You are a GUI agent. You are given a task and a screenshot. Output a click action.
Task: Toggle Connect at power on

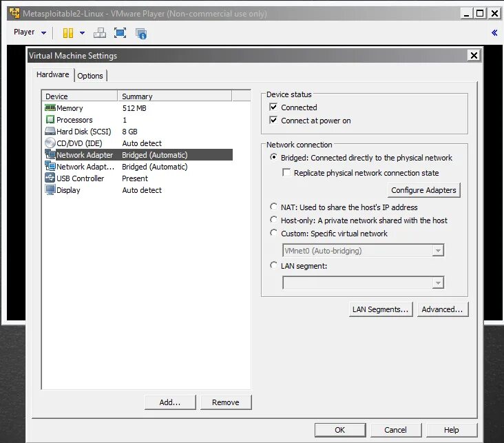tap(273, 120)
